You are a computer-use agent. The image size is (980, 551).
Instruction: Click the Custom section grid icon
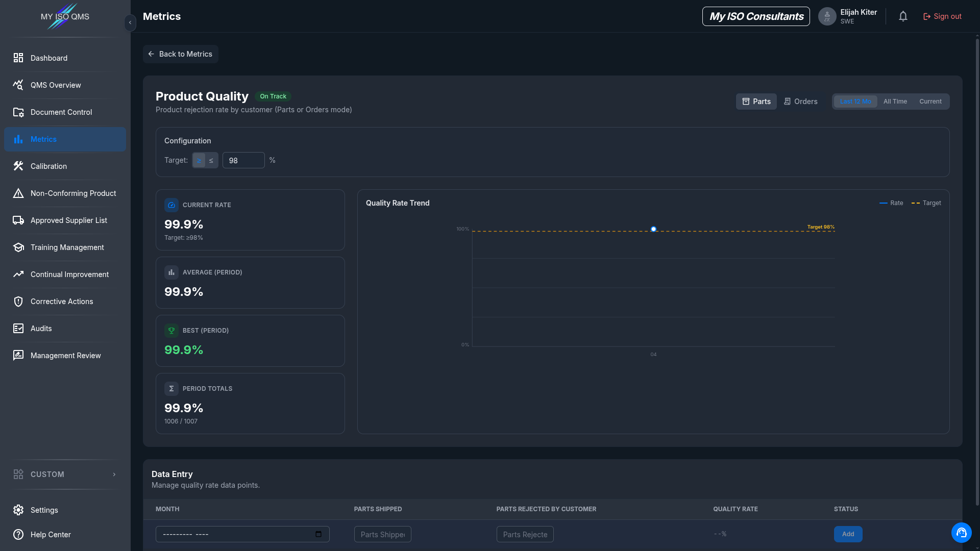coord(18,474)
